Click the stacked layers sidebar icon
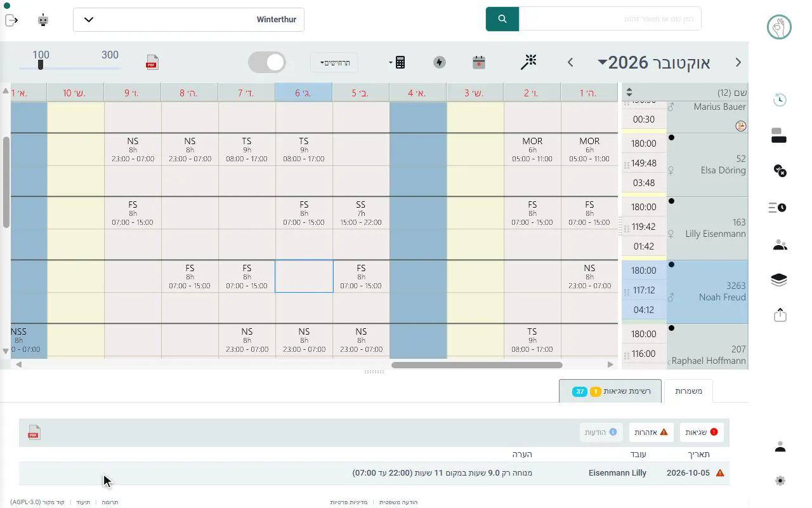This screenshot has height=508, width=812. [x=780, y=280]
